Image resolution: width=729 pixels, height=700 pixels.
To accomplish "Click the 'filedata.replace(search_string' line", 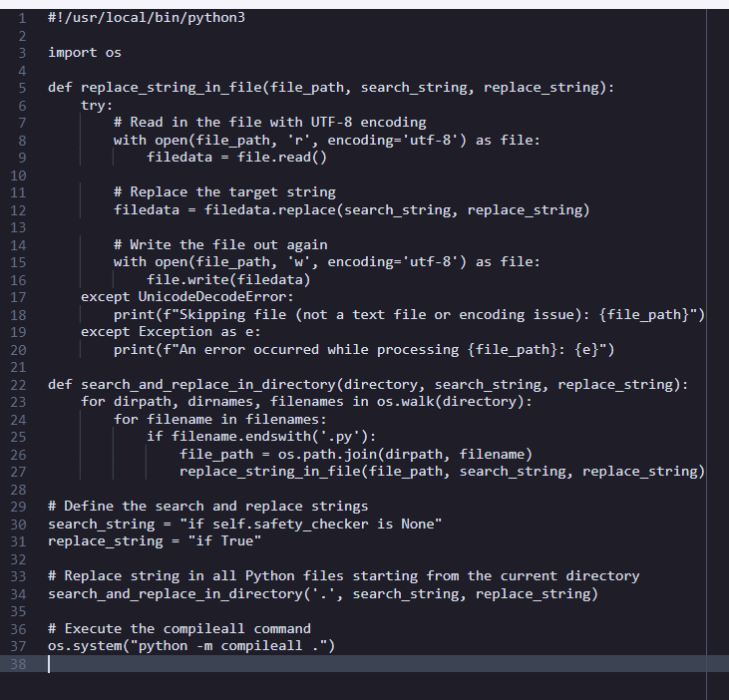I will pos(351,209).
